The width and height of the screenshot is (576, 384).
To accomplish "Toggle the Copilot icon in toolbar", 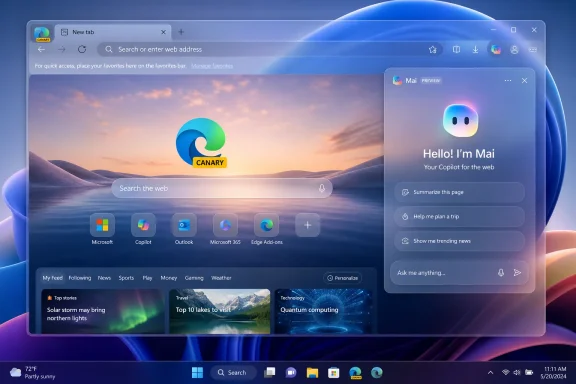I will click(x=496, y=49).
